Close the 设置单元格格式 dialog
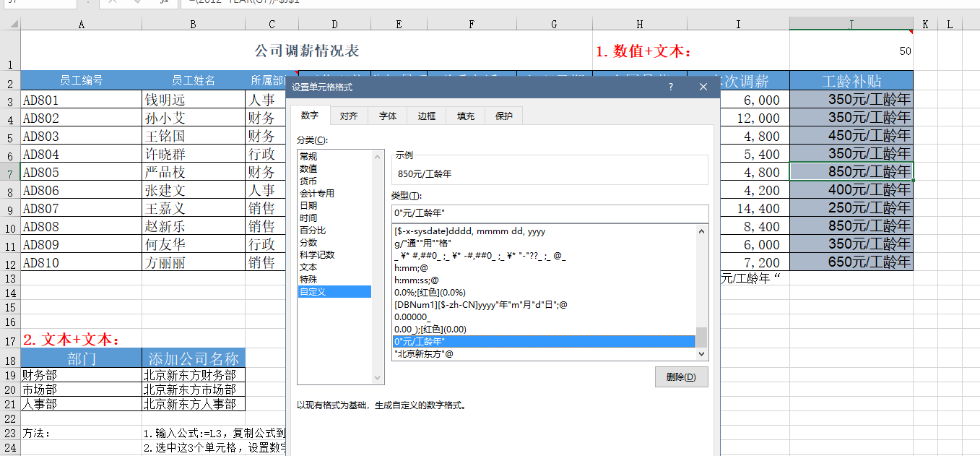This screenshot has height=456, width=980. [x=703, y=87]
